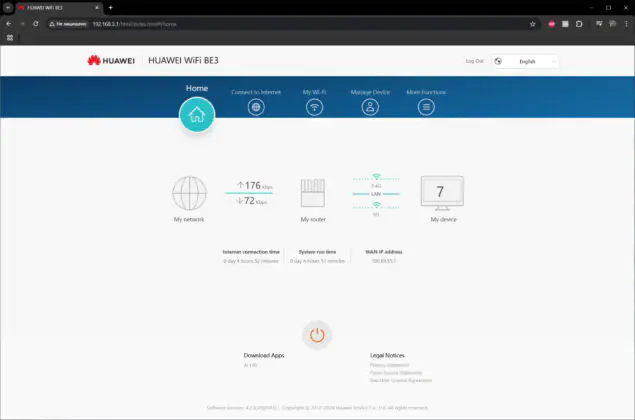Go back with the browser back arrow

[9, 24]
